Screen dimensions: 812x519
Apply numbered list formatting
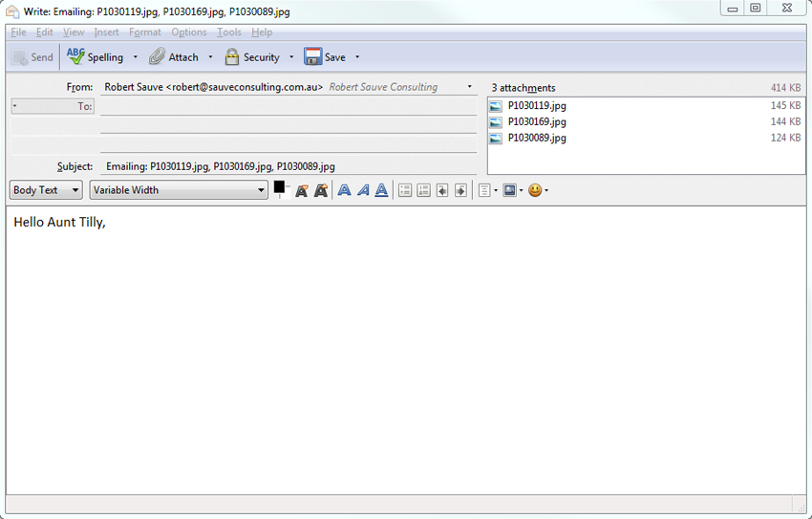424,190
